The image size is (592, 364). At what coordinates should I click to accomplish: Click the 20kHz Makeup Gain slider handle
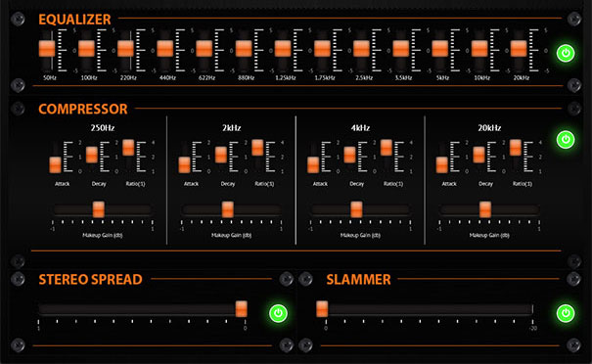click(x=485, y=209)
